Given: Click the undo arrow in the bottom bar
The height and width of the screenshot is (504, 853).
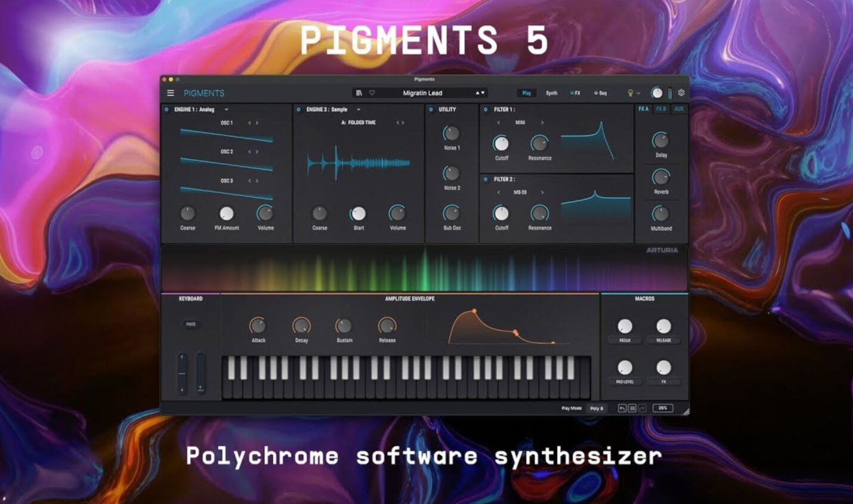Looking at the screenshot, I should [622, 408].
